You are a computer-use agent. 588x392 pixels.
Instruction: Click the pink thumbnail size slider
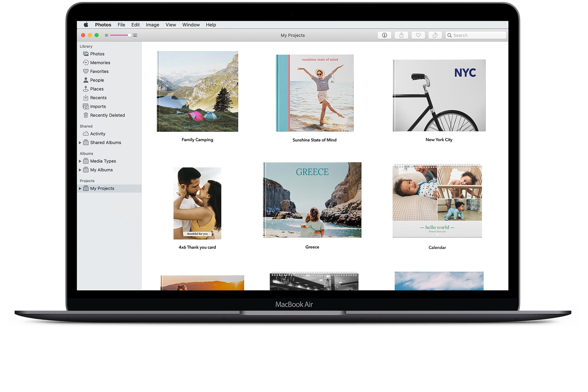click(121, 35)
